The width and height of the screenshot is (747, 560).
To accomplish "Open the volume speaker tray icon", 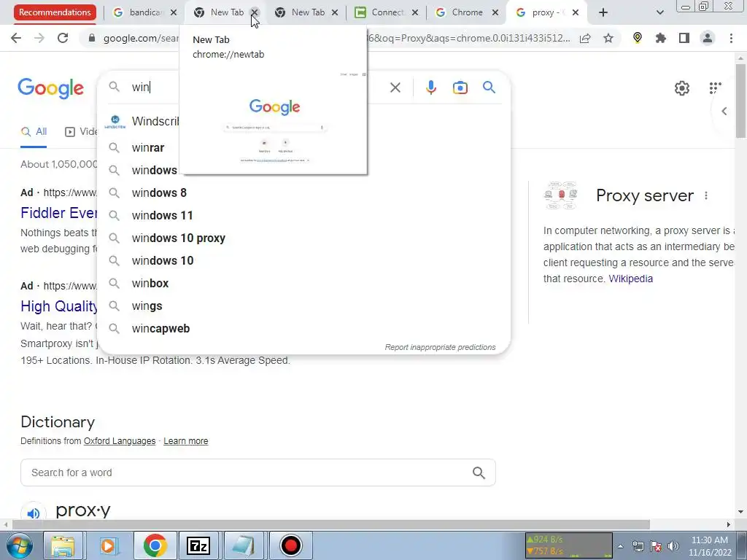I will pos(673,546).
